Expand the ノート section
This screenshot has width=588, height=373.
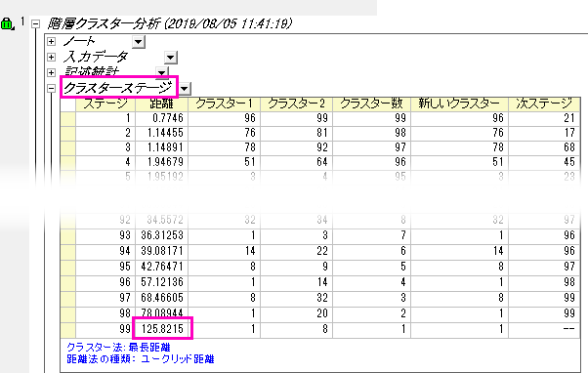click(x=52, y=41)
